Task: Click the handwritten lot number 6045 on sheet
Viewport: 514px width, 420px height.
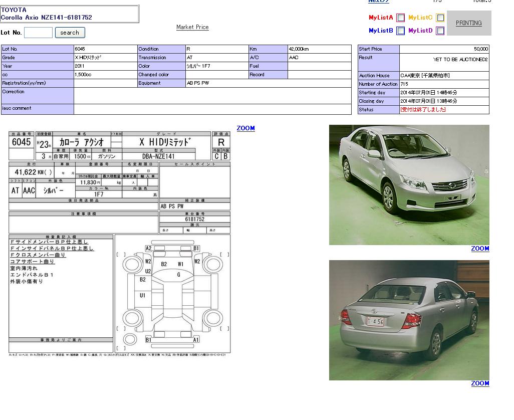Action: 21,142
